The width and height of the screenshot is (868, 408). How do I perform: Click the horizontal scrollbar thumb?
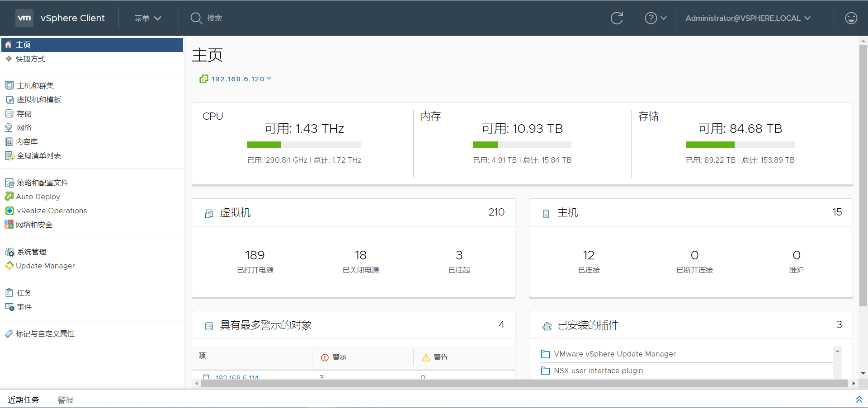[524, 384]
